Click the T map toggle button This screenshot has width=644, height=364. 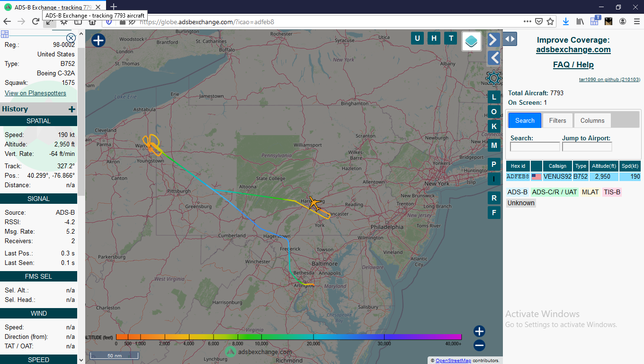point(451,38)
